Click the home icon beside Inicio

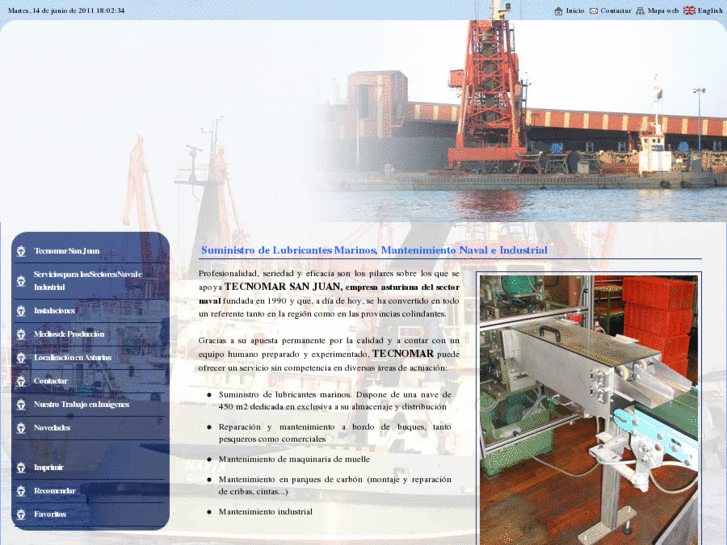point(558,11)
